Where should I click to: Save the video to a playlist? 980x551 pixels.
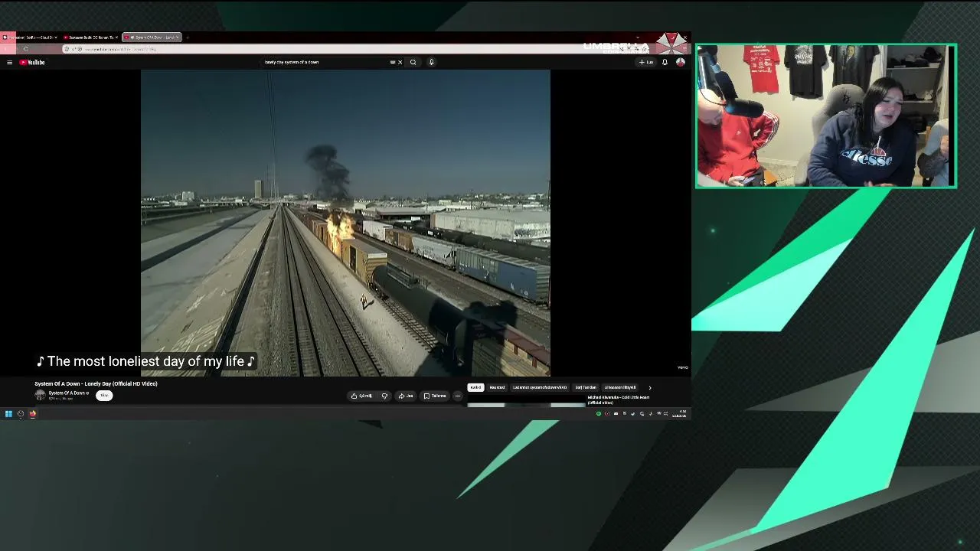[435, 396]
